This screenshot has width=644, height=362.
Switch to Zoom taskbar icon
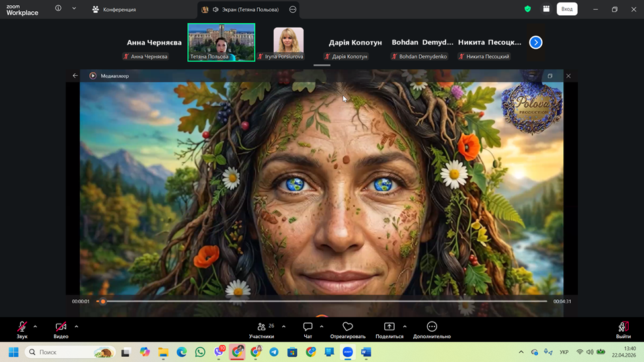point(348,352)
